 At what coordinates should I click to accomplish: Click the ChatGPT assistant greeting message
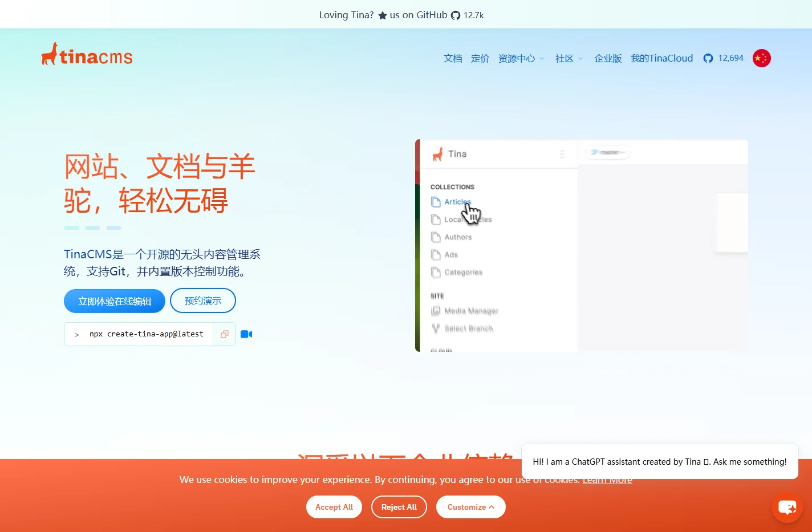[660, 462]
